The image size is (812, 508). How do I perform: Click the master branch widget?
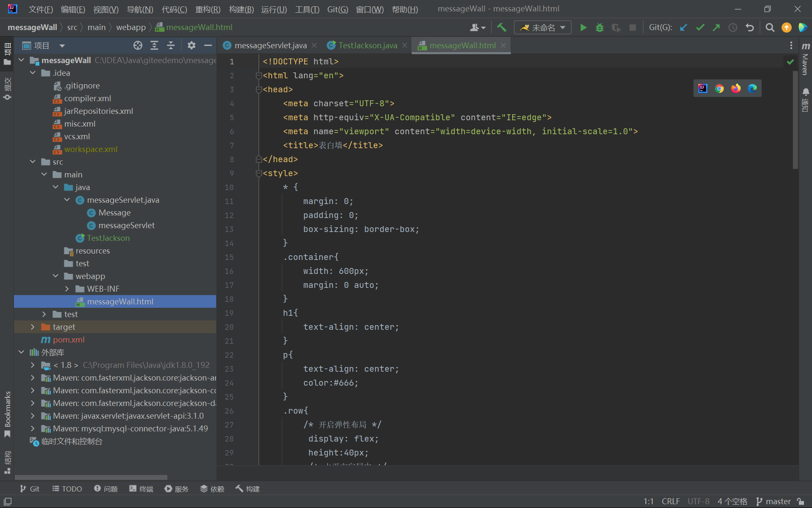(x=774, y=502)
